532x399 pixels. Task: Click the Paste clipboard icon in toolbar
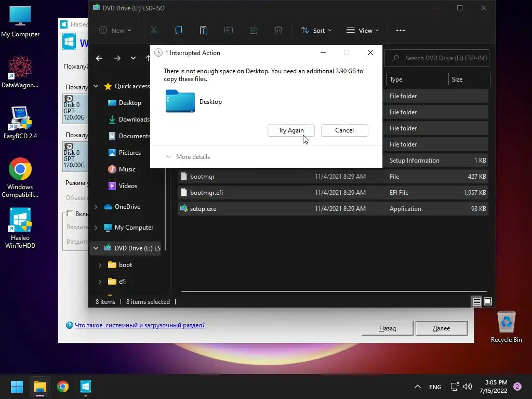204,31
